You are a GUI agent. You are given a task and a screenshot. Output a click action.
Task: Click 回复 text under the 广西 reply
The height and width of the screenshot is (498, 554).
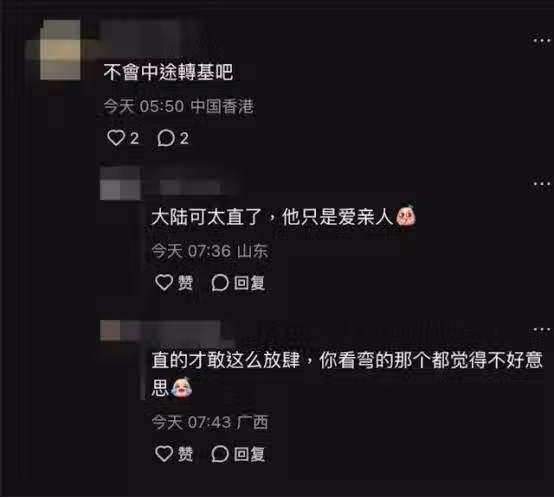click(249, 454)
